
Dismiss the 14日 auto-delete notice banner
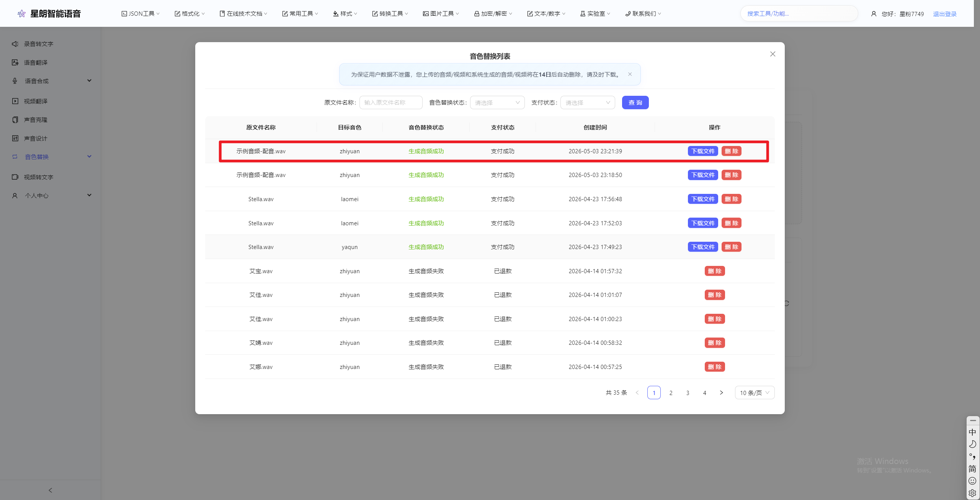(630, 74)
